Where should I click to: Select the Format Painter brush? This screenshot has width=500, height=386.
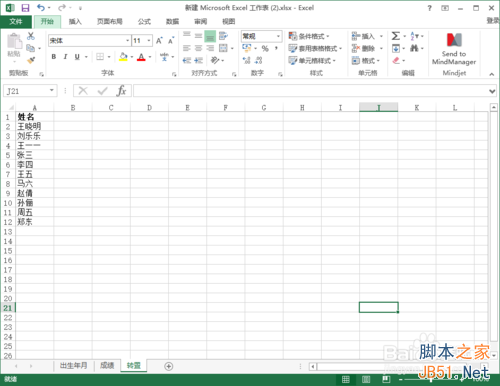point(31,60)
